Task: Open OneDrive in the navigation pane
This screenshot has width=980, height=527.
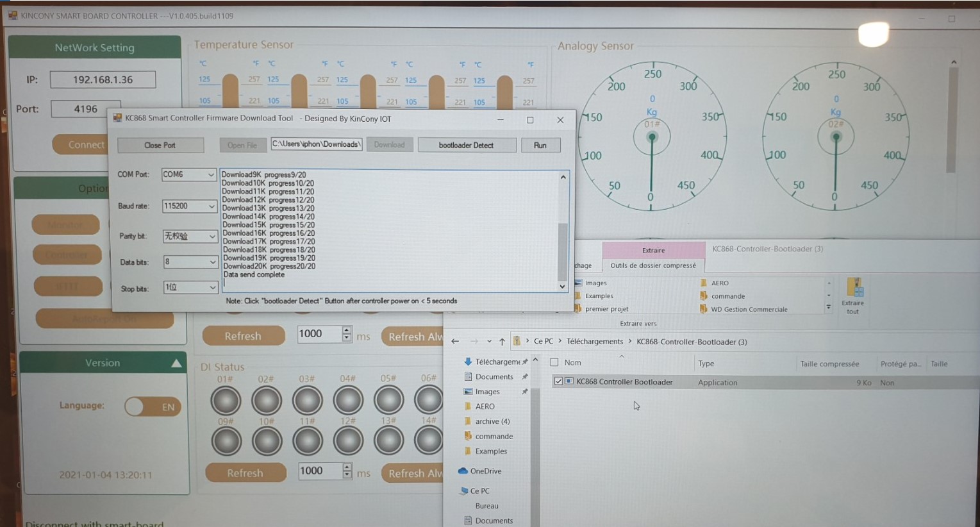Action: (485, 471)
